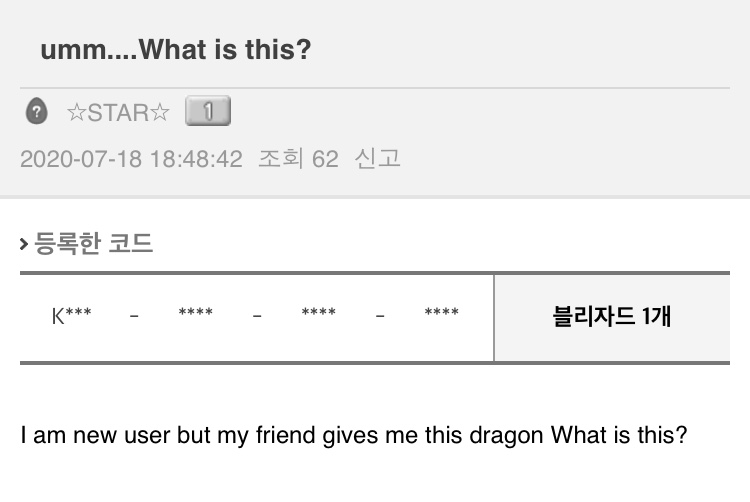Image resolution: width=750 pixels, height=502 pixels.
Task: Click the post title 'umm....What is this?'
Action: coord(176,49)
